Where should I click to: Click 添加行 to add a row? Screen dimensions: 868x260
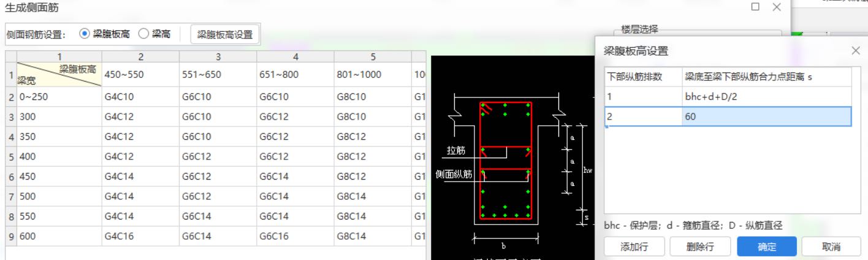click(x=634, y=247)
